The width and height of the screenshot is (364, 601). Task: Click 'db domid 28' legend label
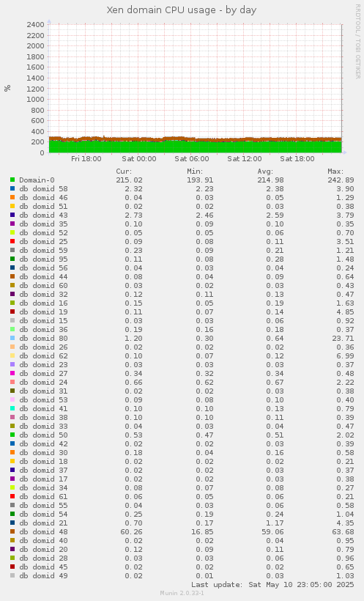pyautogui.click(x=43, y=558)
